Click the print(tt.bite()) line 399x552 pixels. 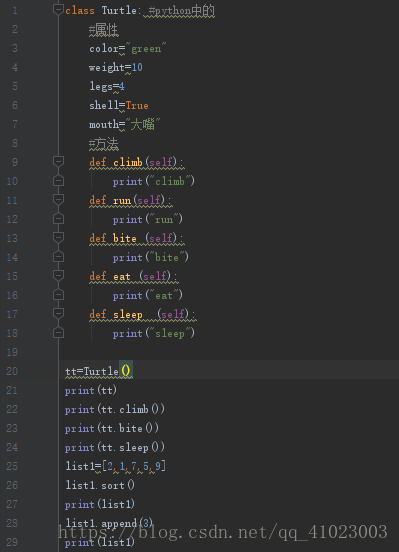(x=112, y=428)
